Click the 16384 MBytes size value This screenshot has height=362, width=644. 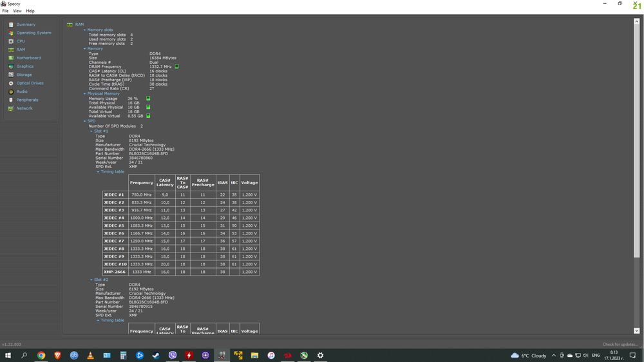click(163, 58)
